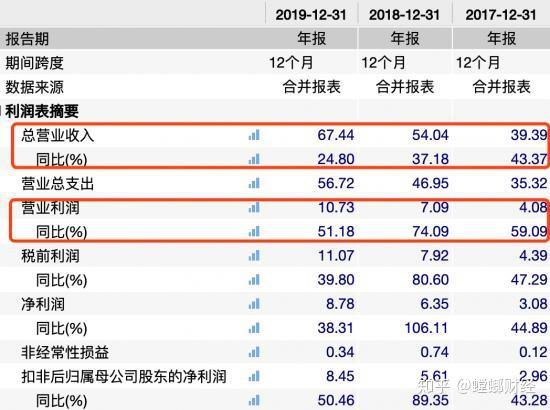
Task: Open chart icon for 总营业收入 row
Action: [254, 135]
